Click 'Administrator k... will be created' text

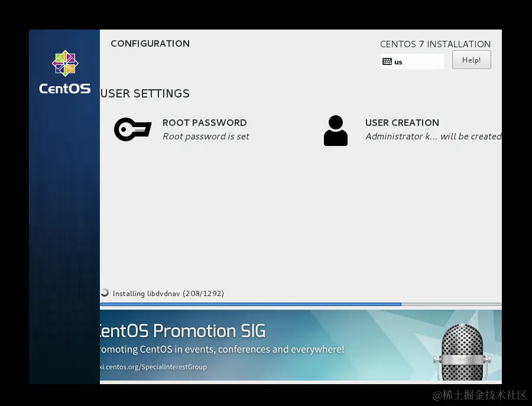(433, 137)
